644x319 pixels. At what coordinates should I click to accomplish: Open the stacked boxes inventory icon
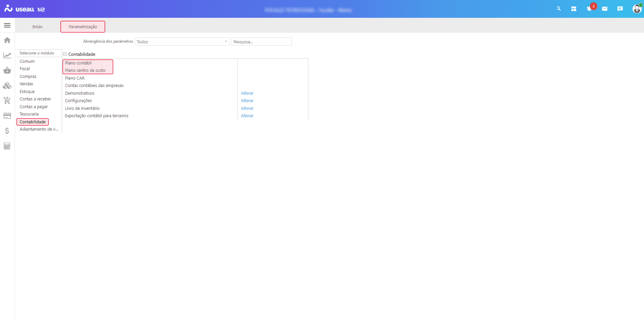7,86
